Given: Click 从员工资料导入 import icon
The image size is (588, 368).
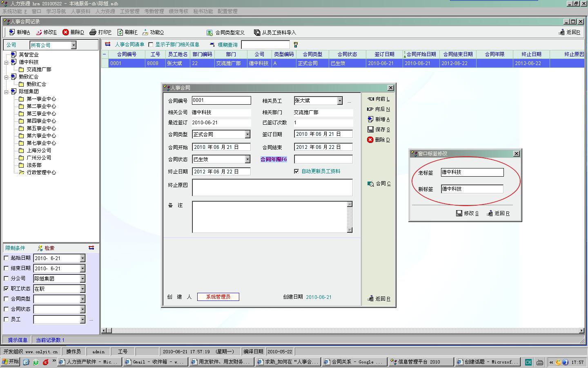Looking at the screenshot, I should point(257,33).
